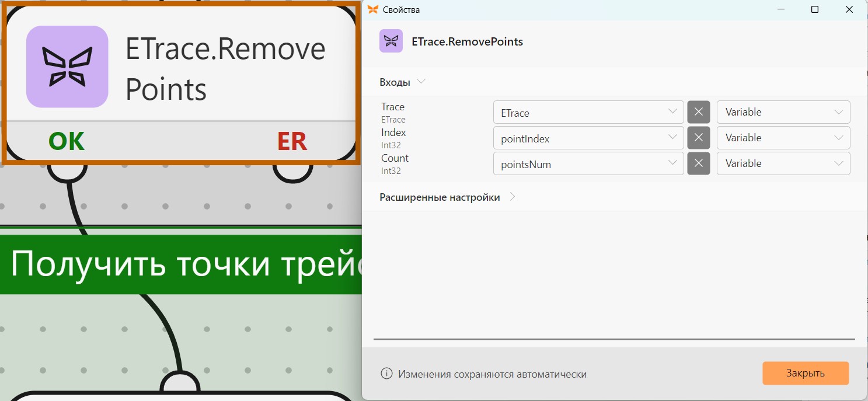Click the Закрыть button
Image resolution: width=868 pixels, height=401 pixels.
806,373
